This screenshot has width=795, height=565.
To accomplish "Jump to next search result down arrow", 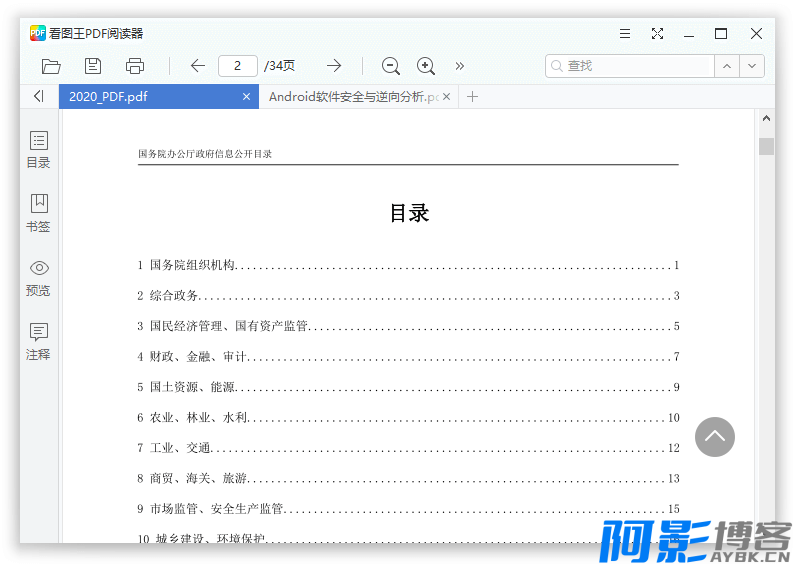I will pyautogui.click(x=752, y=66).
